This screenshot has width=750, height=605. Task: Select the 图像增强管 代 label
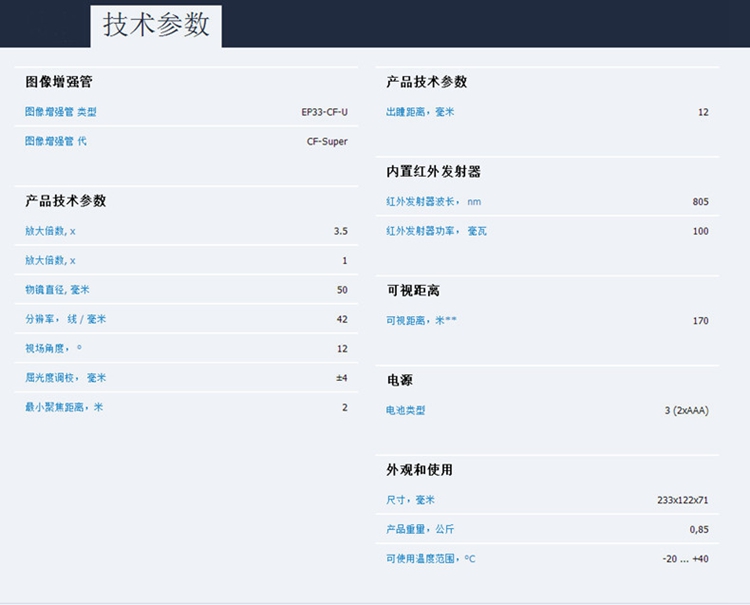(55, 142)
